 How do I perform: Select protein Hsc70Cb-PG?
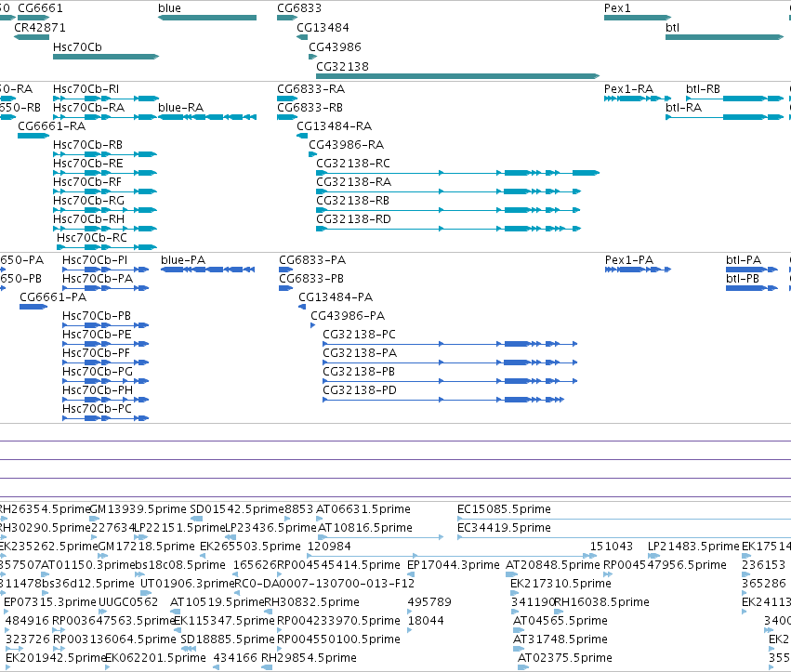point(105,381)
